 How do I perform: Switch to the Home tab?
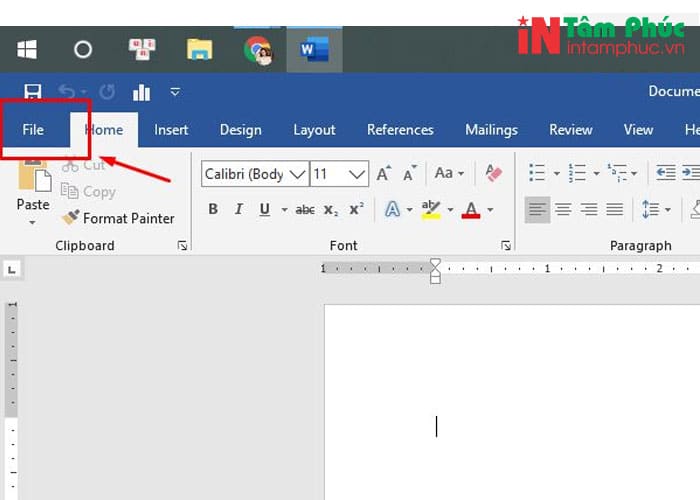(104, 130)
